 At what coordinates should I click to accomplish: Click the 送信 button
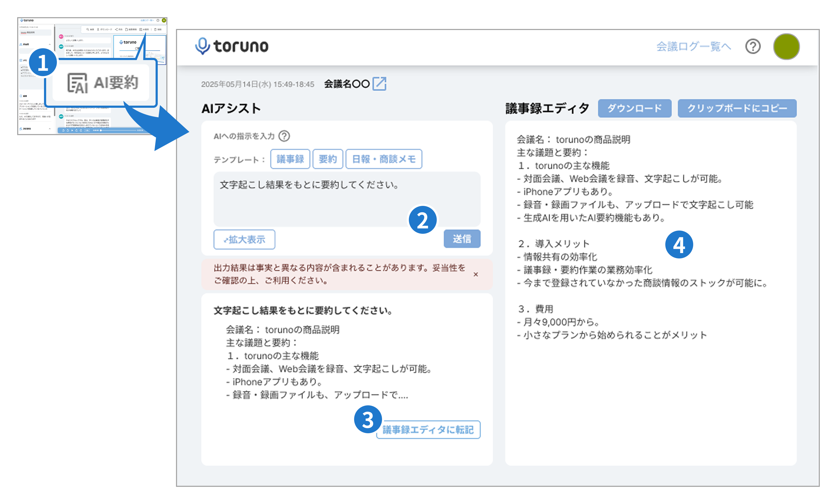point(462,239)
